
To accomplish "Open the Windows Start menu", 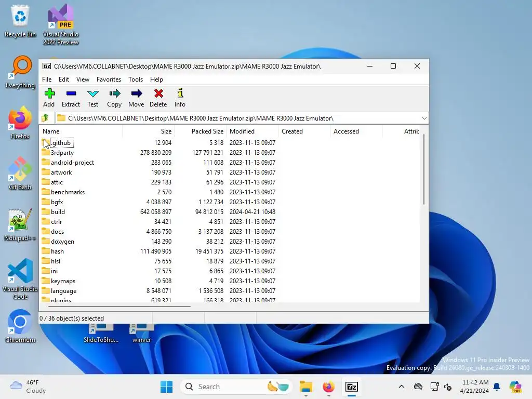I will 167,387.
